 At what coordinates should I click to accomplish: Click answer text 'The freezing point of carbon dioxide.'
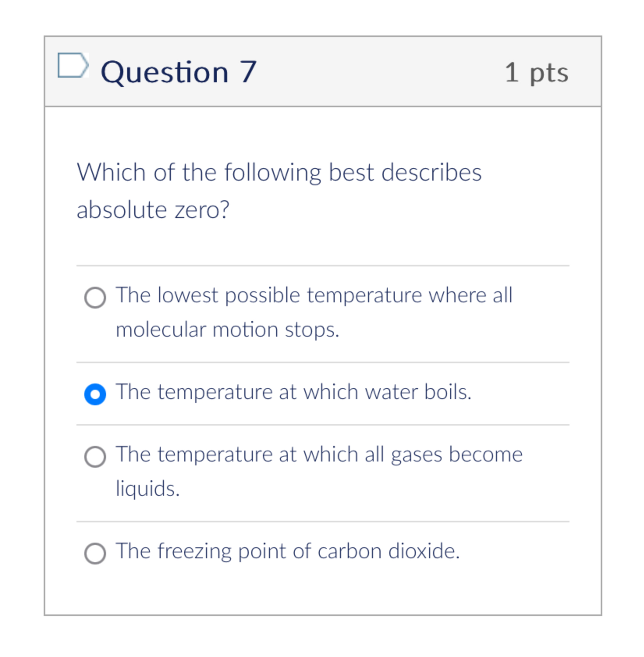[x=288, y=551]
